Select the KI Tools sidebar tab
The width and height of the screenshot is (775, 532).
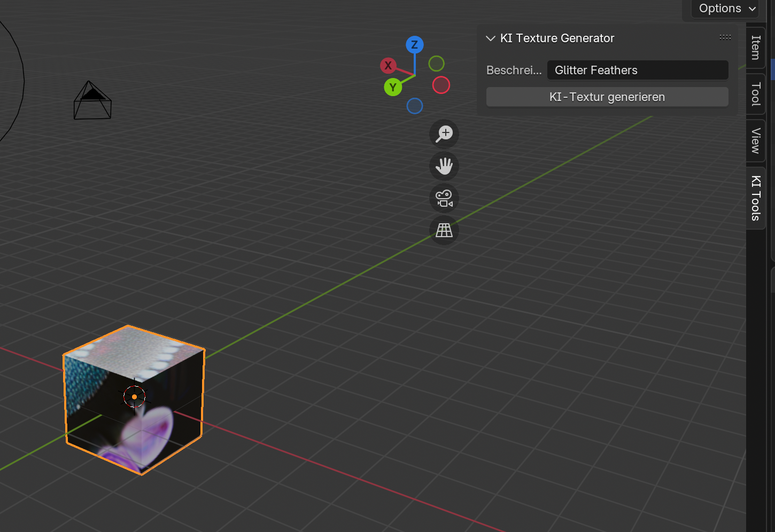pos(756,198)
